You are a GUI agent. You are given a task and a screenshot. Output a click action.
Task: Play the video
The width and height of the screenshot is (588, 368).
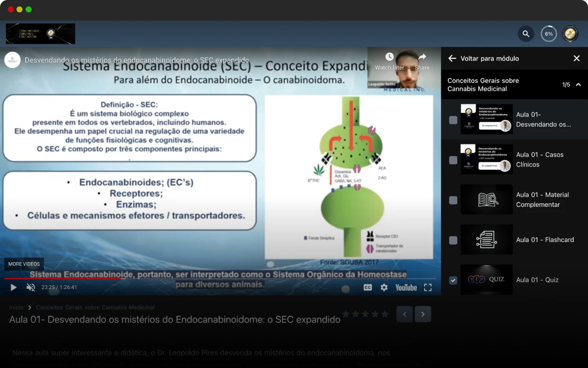click(x=13, y=287)
